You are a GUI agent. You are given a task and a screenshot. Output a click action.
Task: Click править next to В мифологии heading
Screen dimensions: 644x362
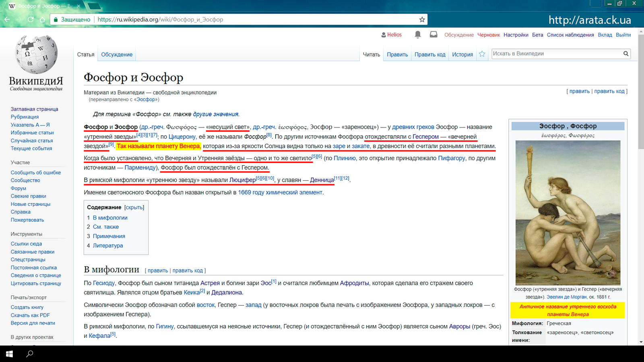click(x=158, y=270)
